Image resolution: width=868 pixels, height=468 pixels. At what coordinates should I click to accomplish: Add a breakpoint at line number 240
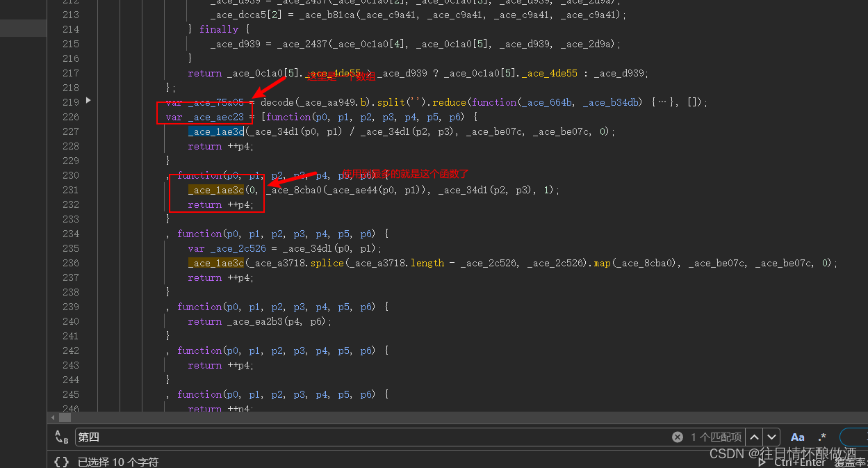click(x=71, y=321)
